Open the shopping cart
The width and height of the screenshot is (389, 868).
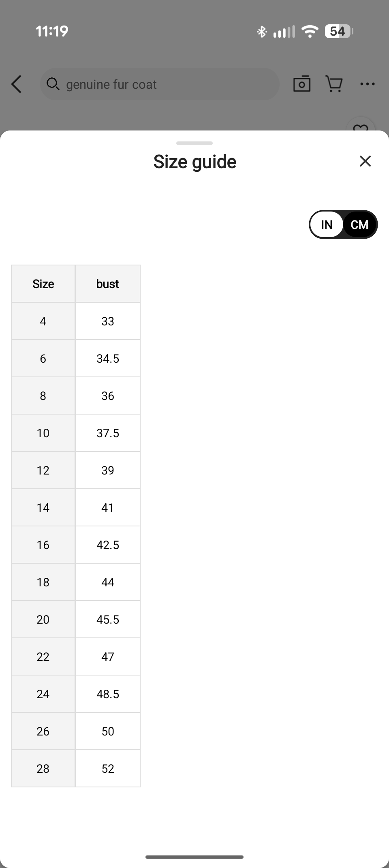pyautogui.click(x=334, y=84)
